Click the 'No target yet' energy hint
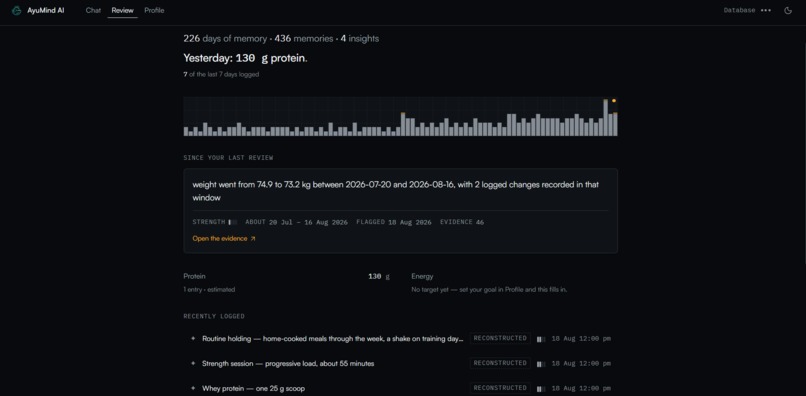The height and width of the screenshot is (396, 806). pos(489,290)
